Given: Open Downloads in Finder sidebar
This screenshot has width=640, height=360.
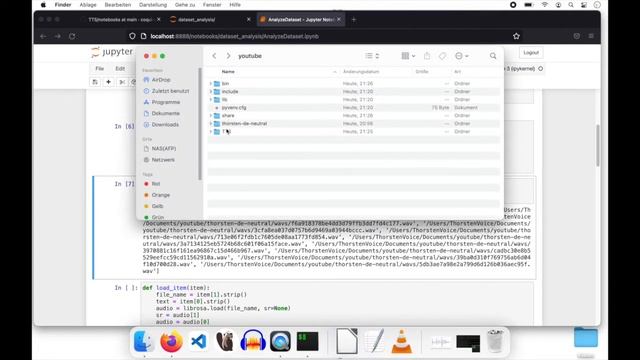Looking at the screenshot, I should click(x=161, y=124).
